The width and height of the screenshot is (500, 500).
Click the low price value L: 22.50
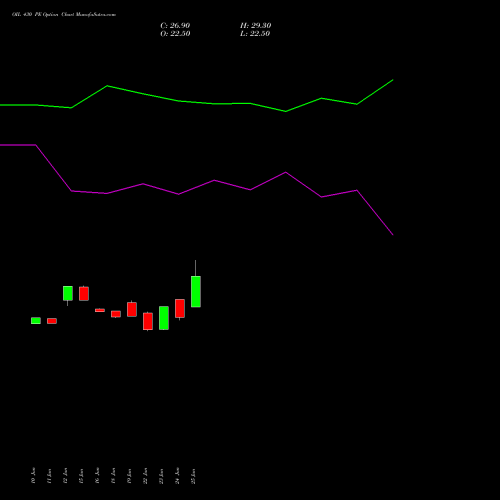tap(255, 34)
